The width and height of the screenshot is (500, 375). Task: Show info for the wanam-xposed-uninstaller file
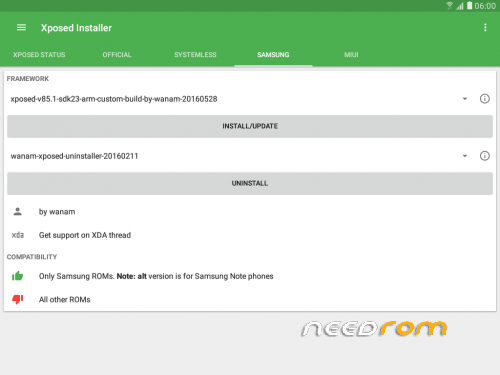(x=485, y=156)
